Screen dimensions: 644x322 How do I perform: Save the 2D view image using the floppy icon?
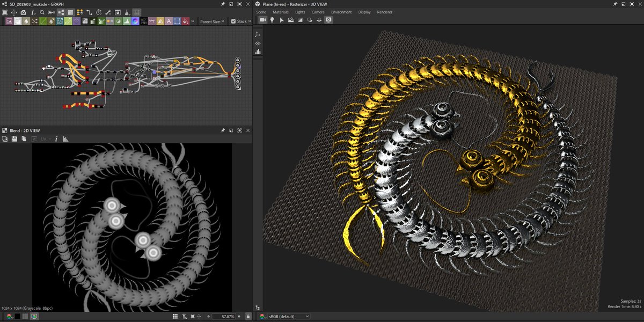(14, 139)
